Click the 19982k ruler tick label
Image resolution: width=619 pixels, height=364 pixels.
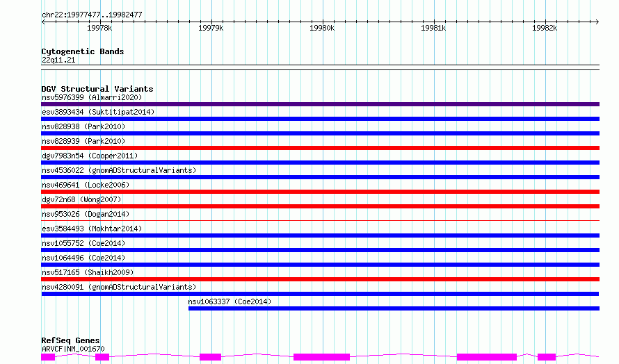[x=545, y=28]
